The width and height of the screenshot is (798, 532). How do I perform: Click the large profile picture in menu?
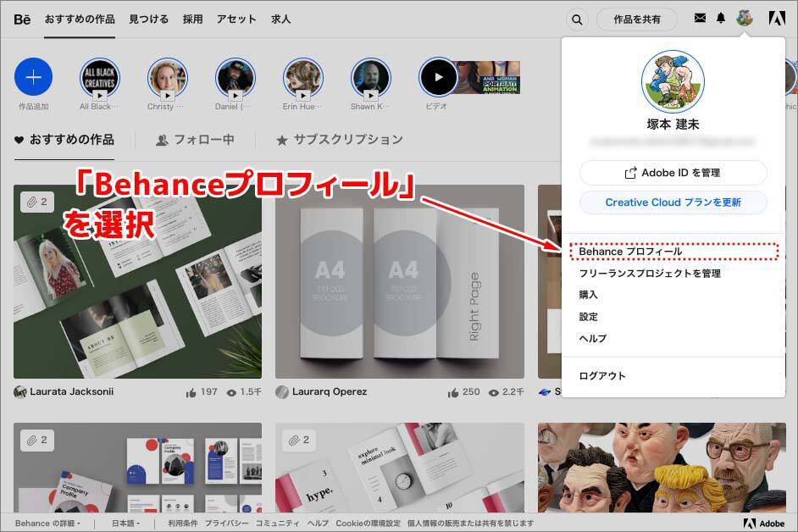point(673,81)
